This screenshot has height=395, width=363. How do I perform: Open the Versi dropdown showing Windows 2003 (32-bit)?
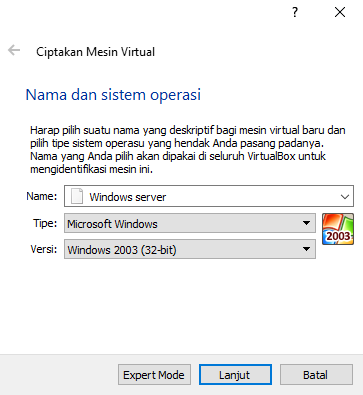click(x=190, y=249)
